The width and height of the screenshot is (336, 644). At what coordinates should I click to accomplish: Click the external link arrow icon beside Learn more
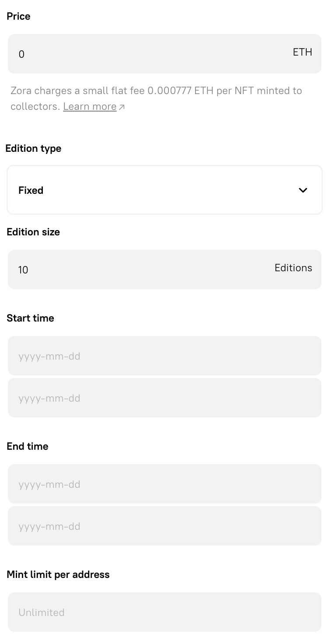point(122,106)
